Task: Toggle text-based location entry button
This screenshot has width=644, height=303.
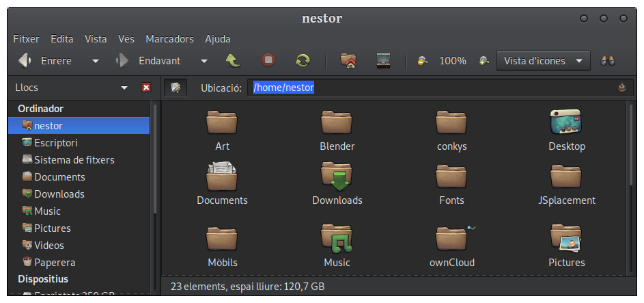Action: [176, 88]
